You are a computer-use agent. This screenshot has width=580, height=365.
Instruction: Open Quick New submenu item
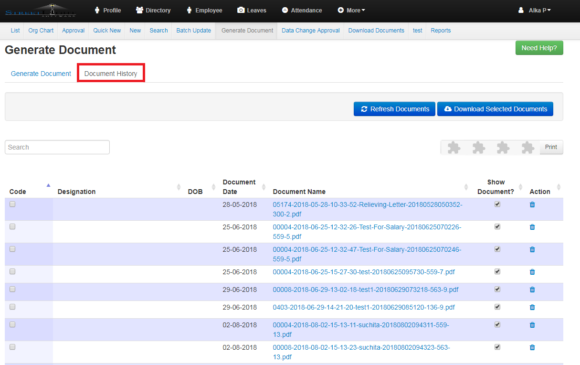click(x=107, y=31)
